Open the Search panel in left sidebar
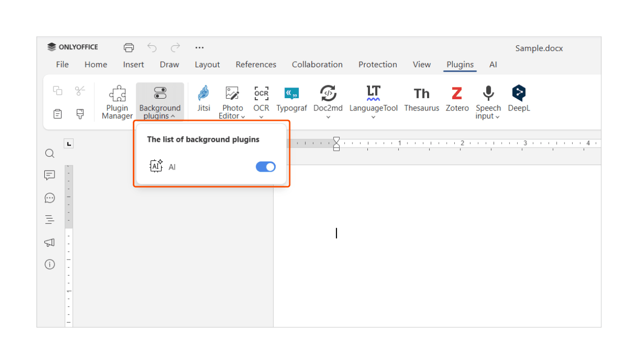The width and height of the screenshot is (638, 364). tap(49, 153)
